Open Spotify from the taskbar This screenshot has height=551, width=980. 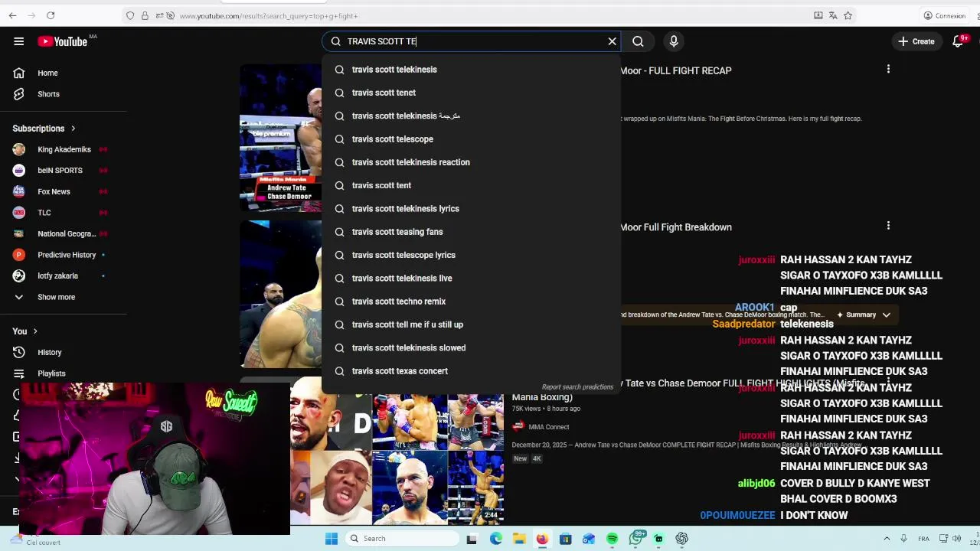[x=612, y=539]
